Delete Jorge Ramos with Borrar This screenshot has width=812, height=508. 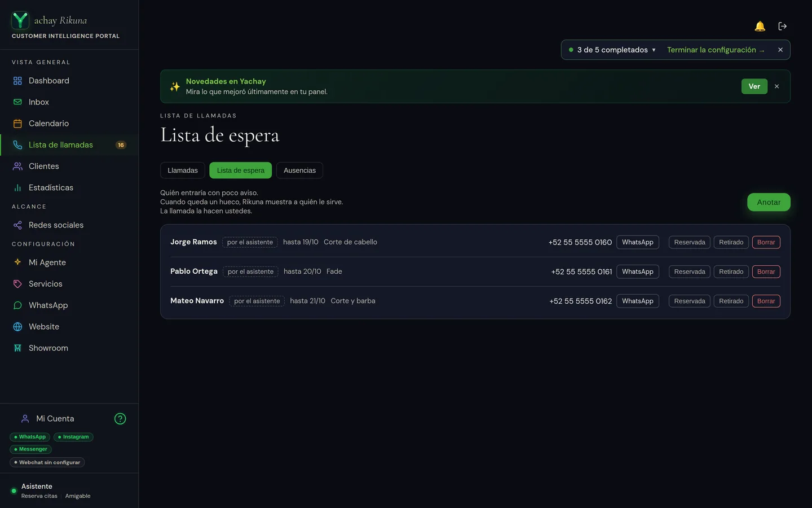pyautogui.click(x=766, y=242)
